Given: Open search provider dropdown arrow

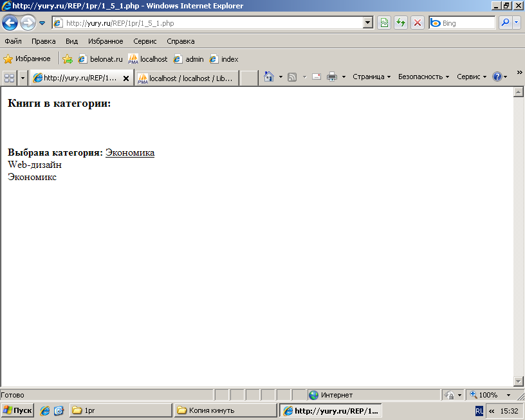Looking at the screenshot, I should 517,23.
